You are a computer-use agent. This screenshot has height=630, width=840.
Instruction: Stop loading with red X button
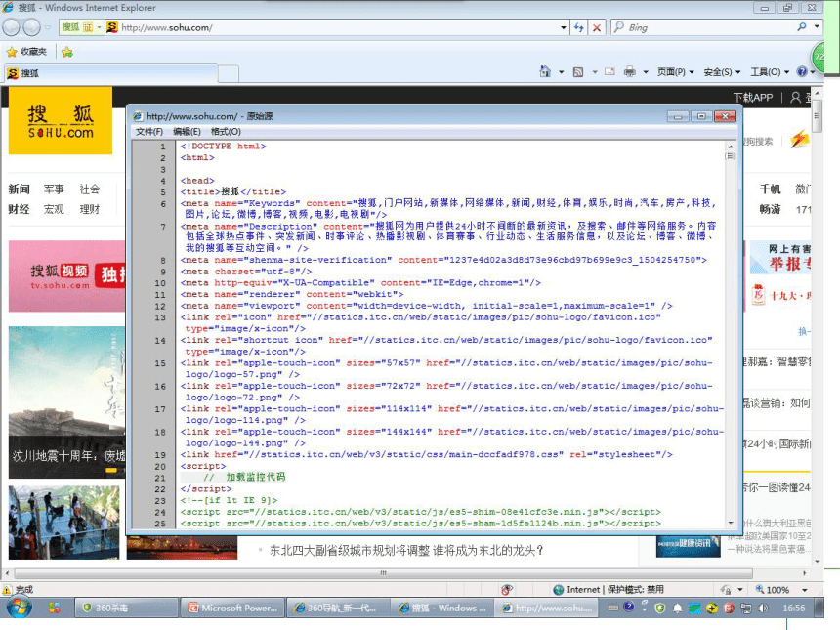point(596,27)
